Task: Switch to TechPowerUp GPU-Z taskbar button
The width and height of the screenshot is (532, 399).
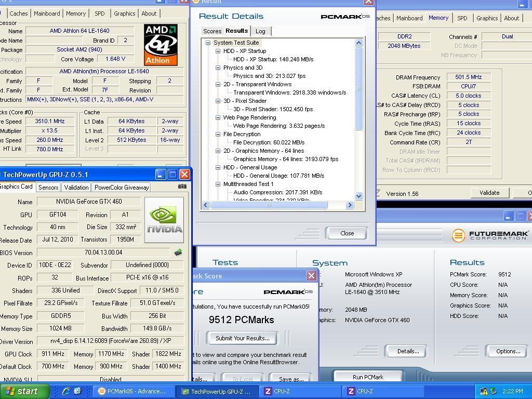Action: (x=218, y=391)
